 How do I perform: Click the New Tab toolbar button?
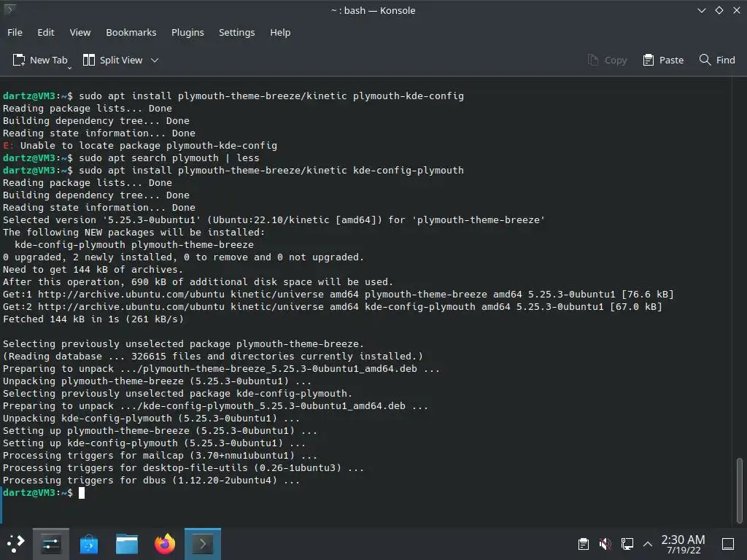click(x=40, y=60)
